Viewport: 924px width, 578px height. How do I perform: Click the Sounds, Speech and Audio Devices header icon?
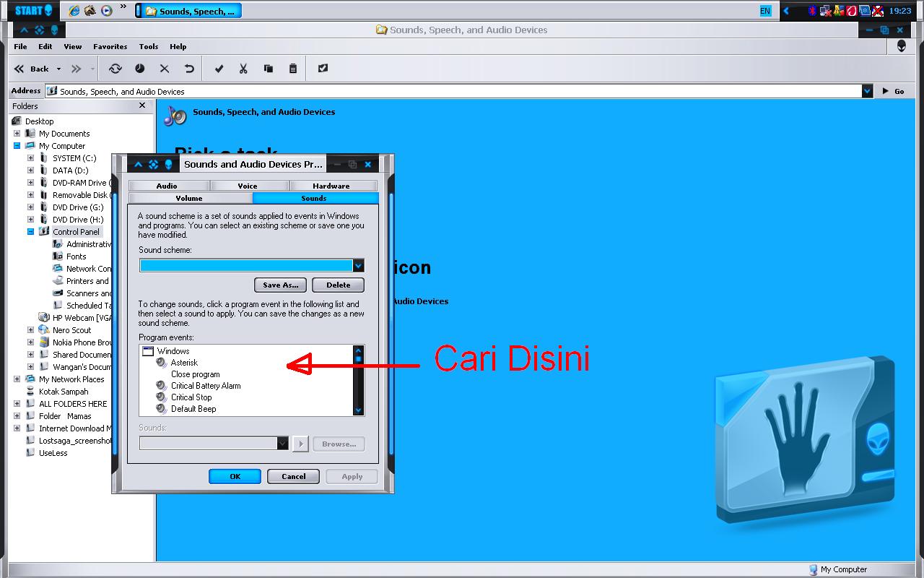pyautogui.click(x=174, y=114)
